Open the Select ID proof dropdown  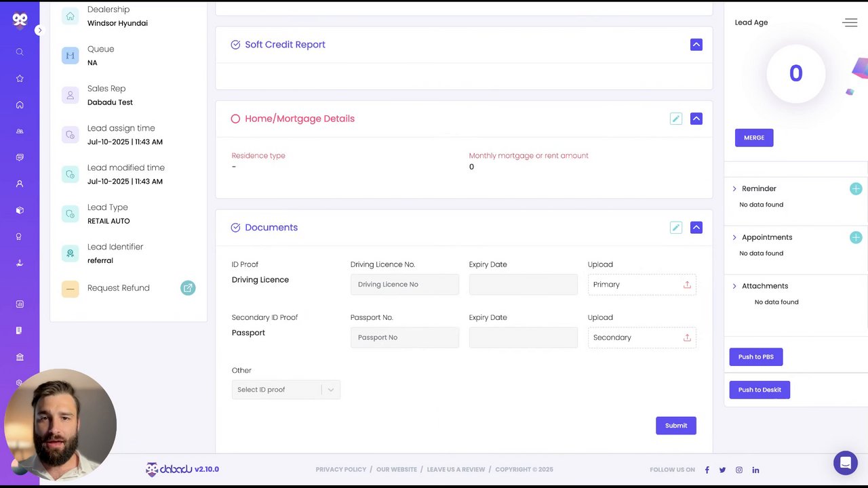285,390
